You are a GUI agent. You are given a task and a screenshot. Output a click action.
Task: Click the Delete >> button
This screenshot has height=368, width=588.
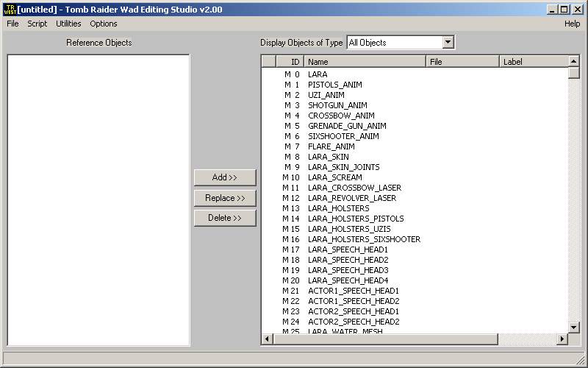[225, 218]
